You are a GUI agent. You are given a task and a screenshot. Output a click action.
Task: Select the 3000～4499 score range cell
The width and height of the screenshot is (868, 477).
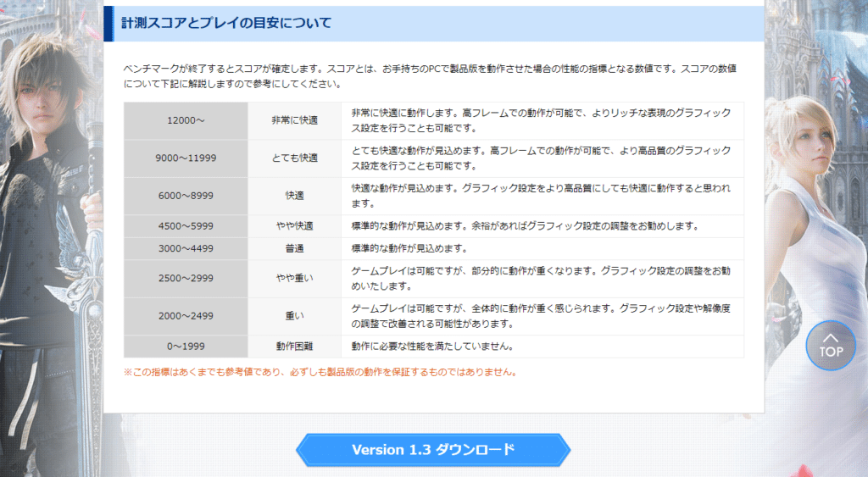point(186,249)
